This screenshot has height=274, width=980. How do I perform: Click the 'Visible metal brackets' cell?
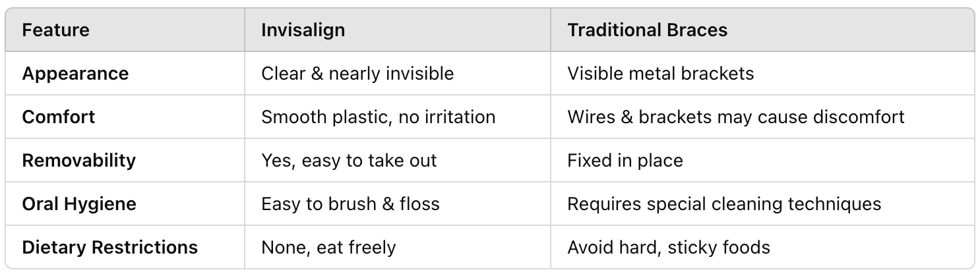point(660,73)
